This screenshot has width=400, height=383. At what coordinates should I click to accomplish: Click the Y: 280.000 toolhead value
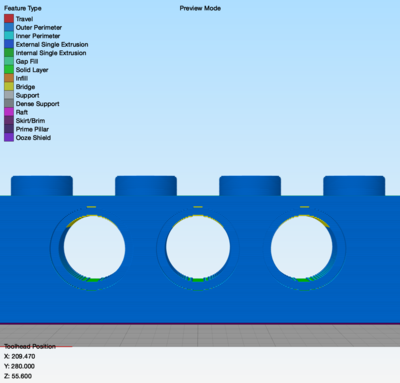pyautogui.click(x=19, y=366)
